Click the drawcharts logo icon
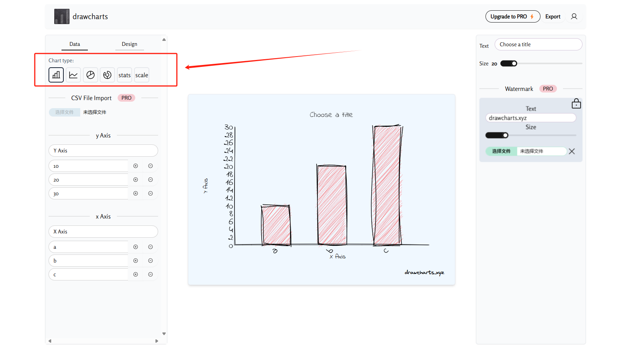 pos(62,16)
